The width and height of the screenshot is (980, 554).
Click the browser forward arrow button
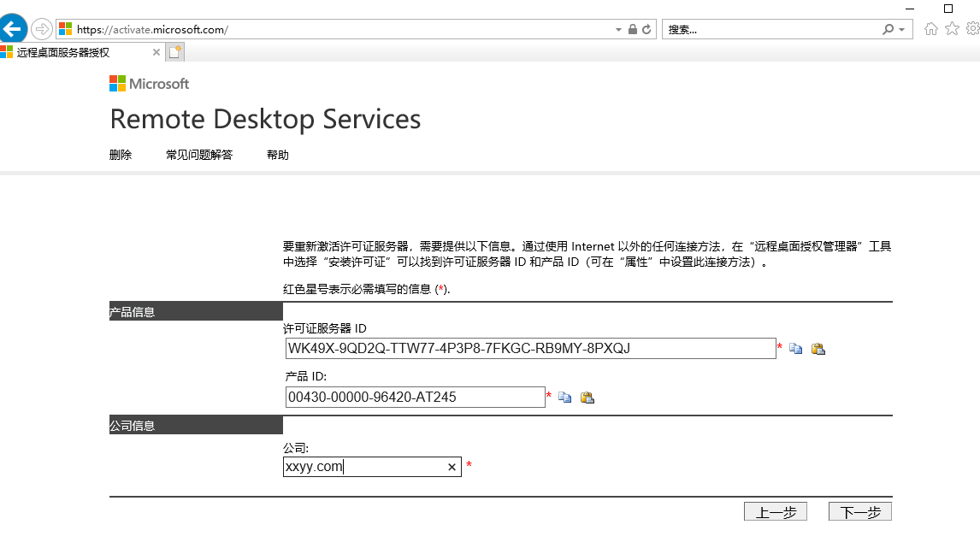pos(41,29)
